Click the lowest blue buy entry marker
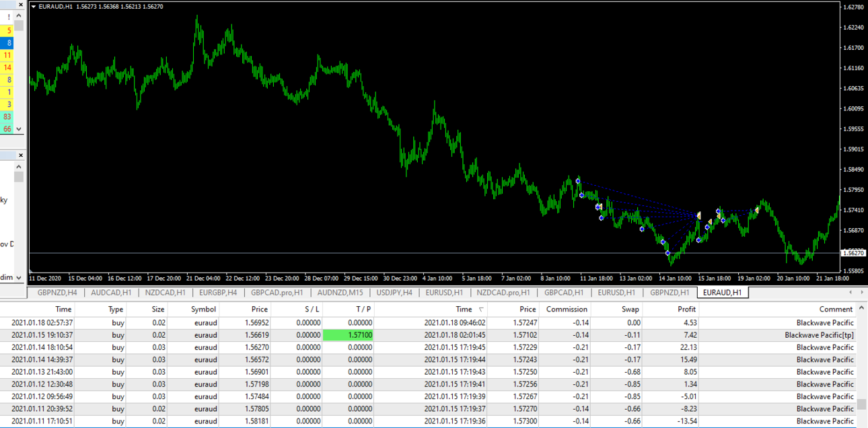This screenshot has height=428, width=868. tap(668, 254)
